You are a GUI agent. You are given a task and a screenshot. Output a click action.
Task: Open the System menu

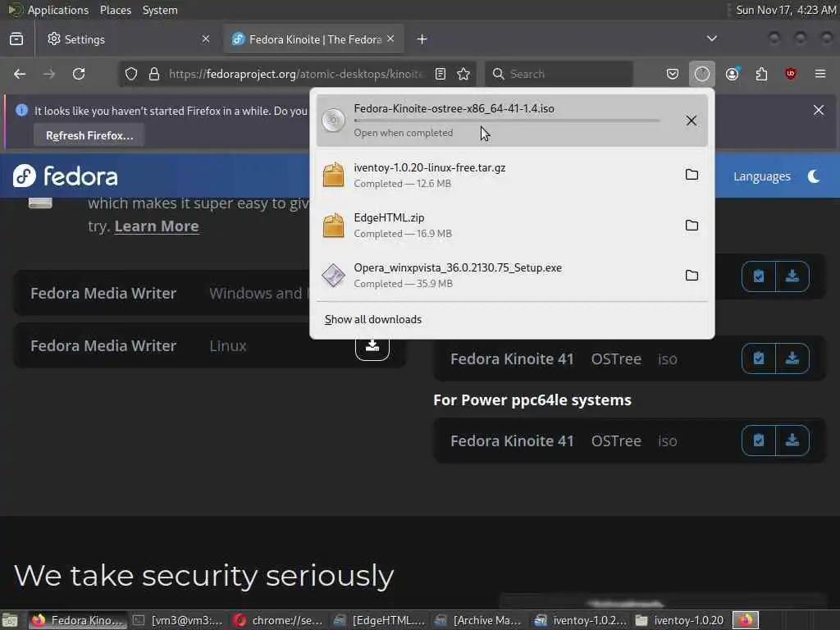[160, 10]
